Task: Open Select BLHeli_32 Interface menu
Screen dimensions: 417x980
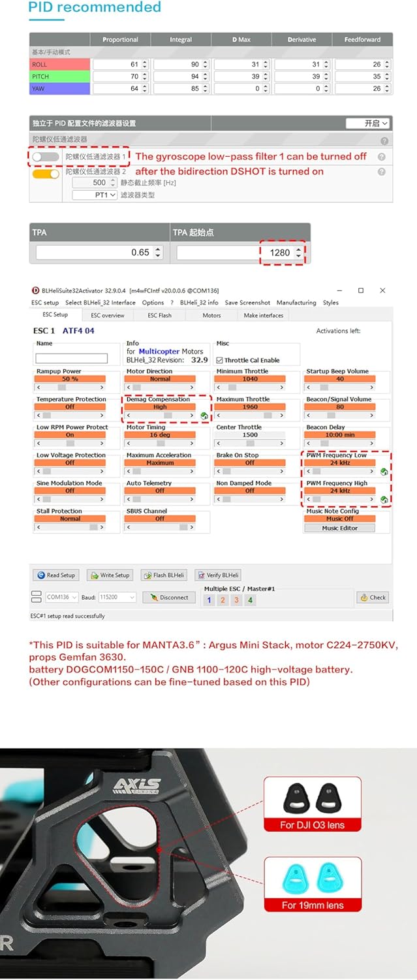Action: (x=100, y=302)
